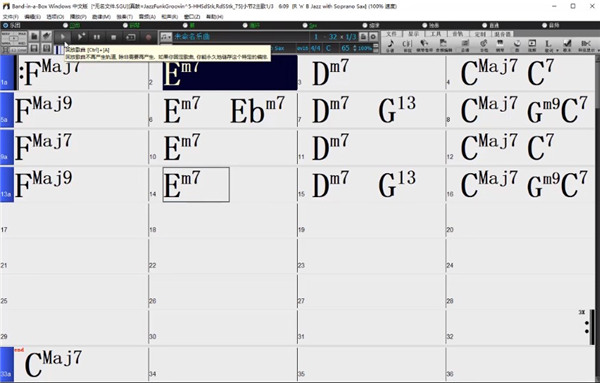This screenshot has height=383, width=600.
Task: Open the 旋律(M) menu
Action: pyautogui.click(x=101, y=16)
